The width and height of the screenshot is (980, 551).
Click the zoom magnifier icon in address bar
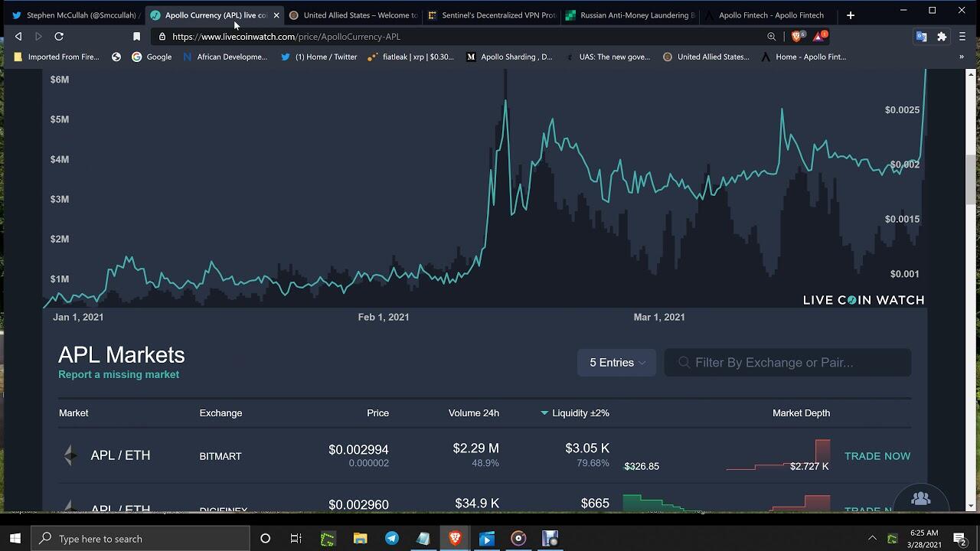pos(771,36)
